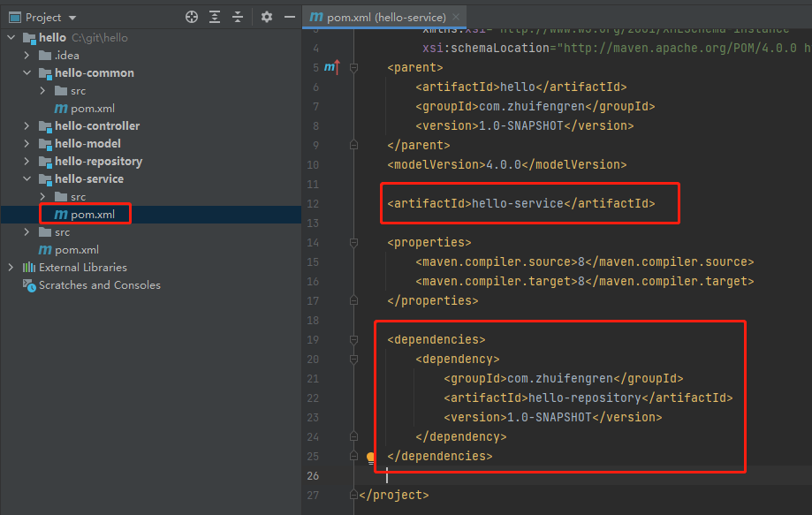Expand the hello-repository module
The image size is (812, 515).
point(27,161)
